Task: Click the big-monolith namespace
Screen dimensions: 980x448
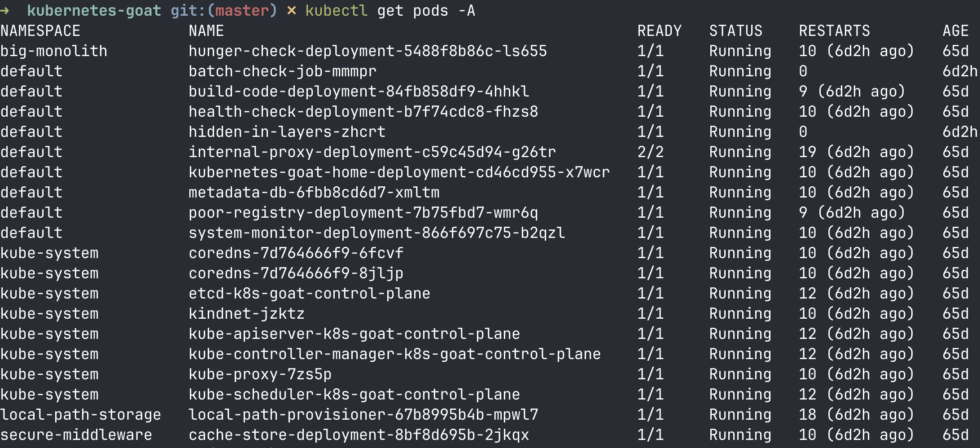Action: pos(54,51)
